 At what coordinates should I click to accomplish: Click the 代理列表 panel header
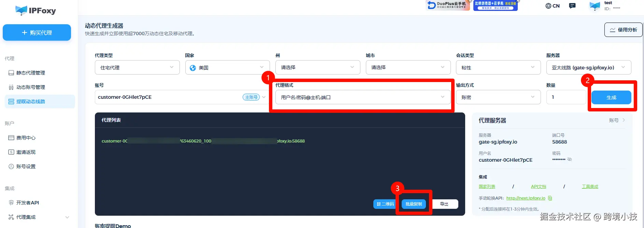coord(111,120)
